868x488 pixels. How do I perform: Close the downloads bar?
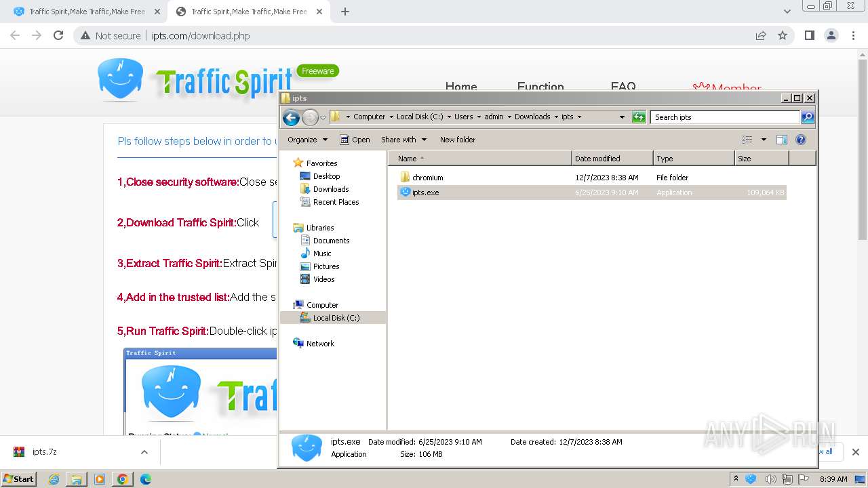tap(855, 452)
